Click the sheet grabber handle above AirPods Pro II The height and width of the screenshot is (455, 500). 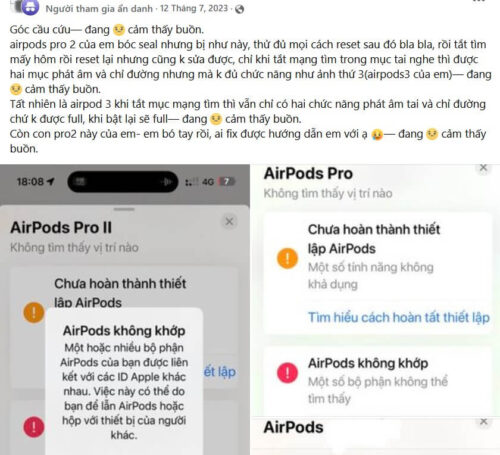[x=124, y=209]
